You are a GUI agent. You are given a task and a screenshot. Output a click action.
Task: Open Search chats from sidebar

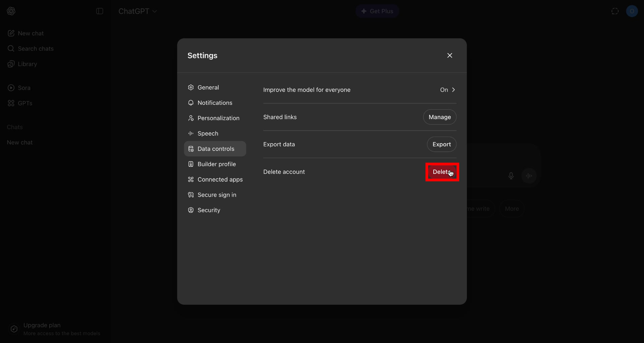pyautogui.click(x=35, y=49)
